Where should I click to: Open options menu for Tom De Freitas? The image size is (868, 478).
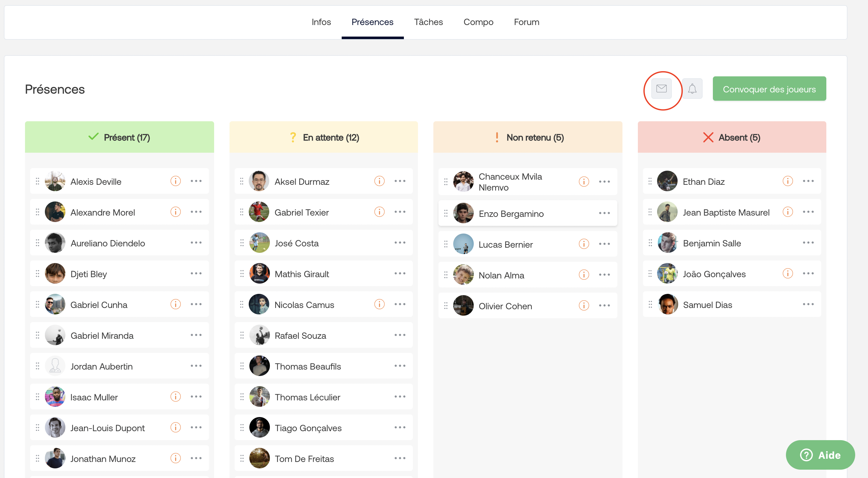pyautogui.click(x=400, y=458)
